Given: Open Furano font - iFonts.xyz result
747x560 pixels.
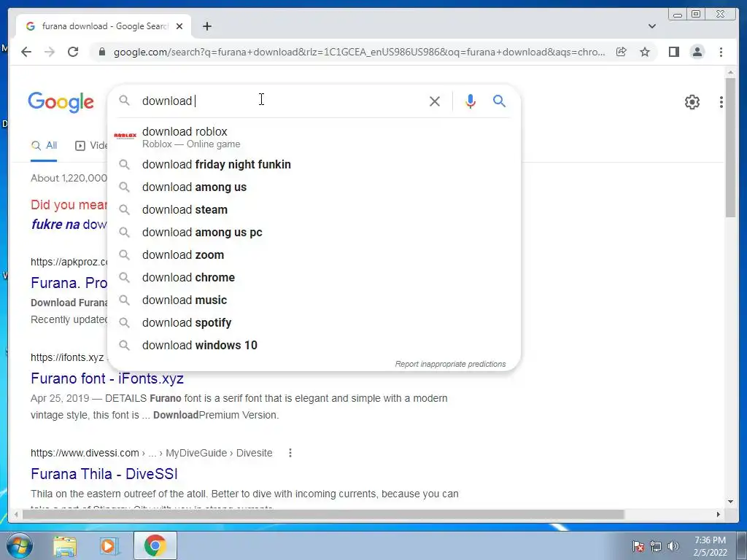Looking at the screenshot, I should click(107, 378).
